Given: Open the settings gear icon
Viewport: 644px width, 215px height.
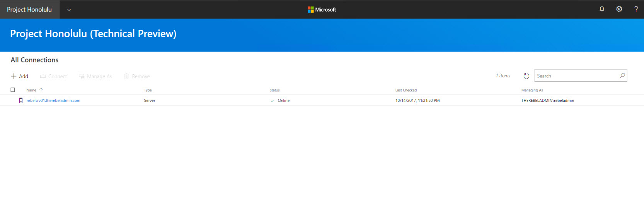Looking at the screenshot, I should tap(619, 9).
